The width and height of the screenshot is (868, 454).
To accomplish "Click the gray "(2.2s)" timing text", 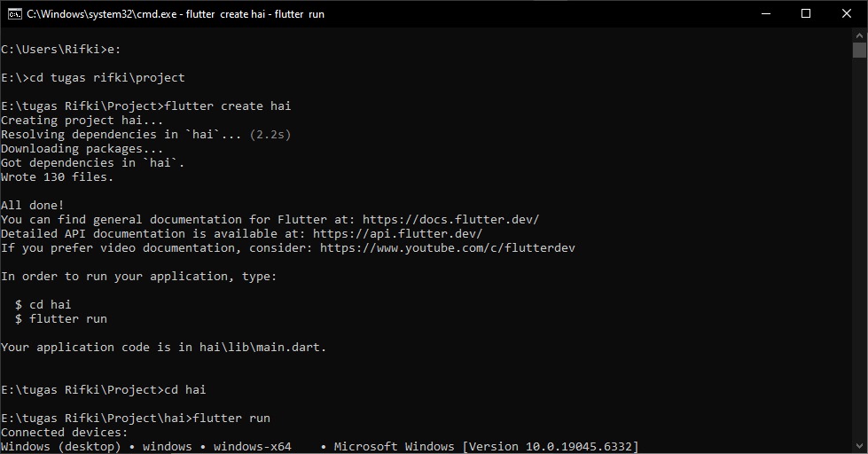I will pyautogui.click(x=270, y=134).
